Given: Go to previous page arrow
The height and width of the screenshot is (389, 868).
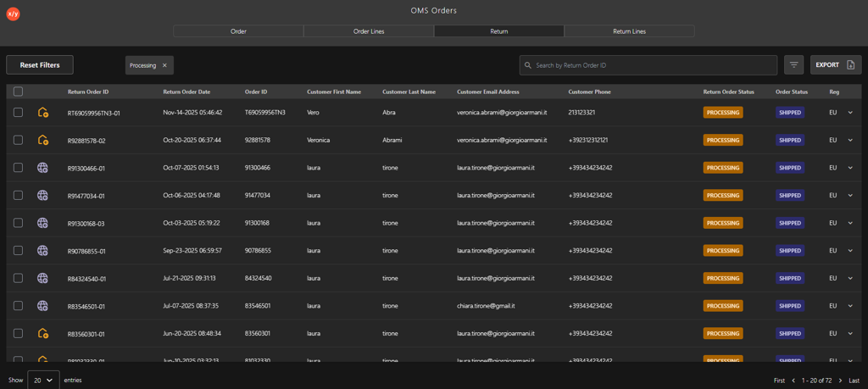Looking at the screenshot, I should coord(793,381).
